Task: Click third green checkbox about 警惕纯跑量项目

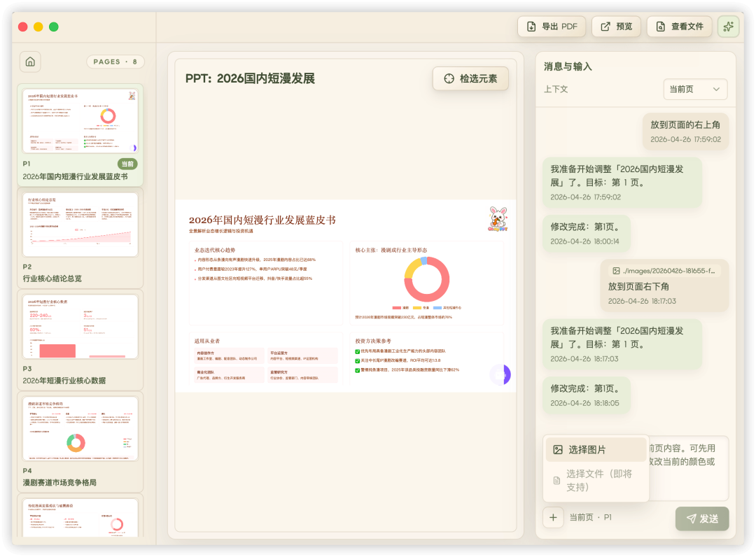Action: pyautogui.click(x=357, y=369)
